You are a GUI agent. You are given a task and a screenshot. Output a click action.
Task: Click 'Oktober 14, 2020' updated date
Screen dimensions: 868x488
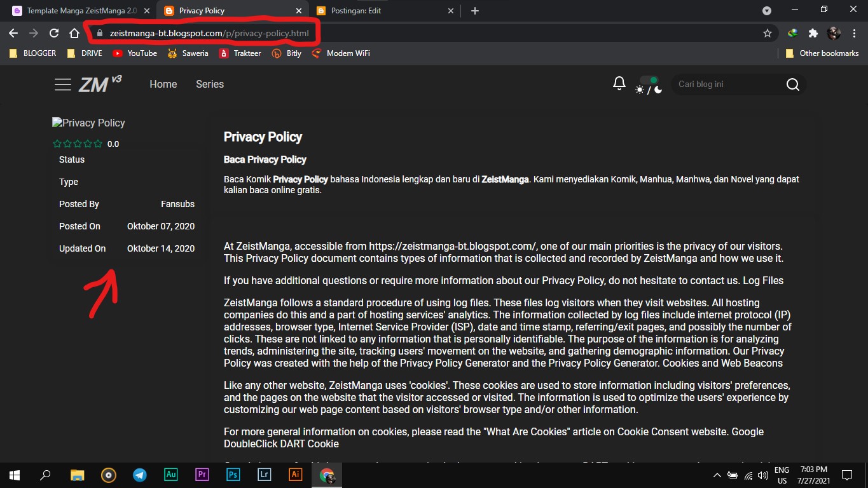161,248
